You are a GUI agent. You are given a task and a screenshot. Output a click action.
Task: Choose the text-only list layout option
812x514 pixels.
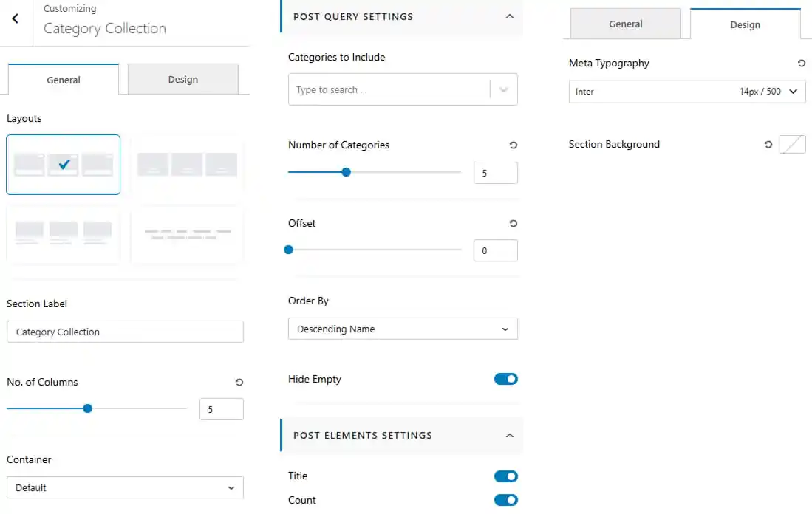tap(187, 235)
